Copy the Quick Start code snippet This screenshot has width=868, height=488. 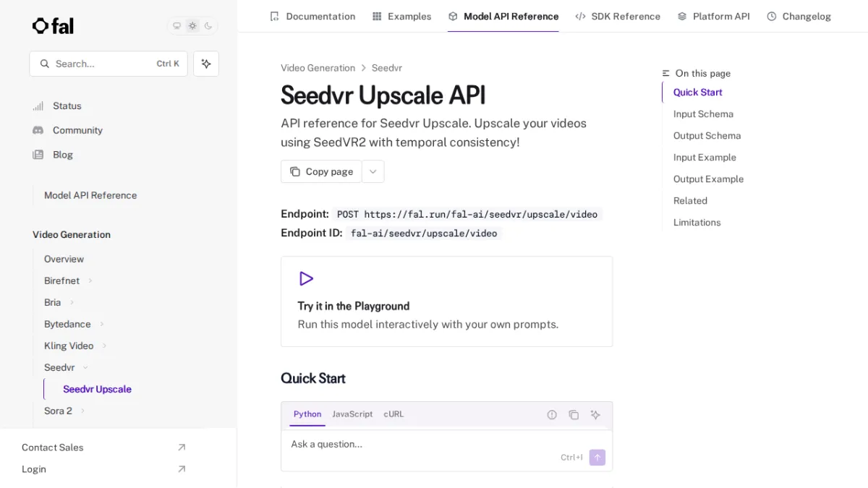(574, 415)
